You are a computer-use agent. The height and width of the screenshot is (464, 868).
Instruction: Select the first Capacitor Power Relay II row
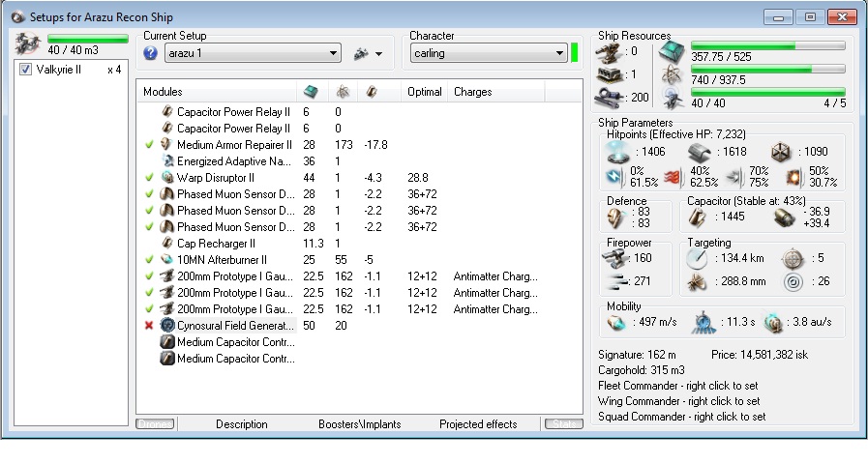[360, 112]
